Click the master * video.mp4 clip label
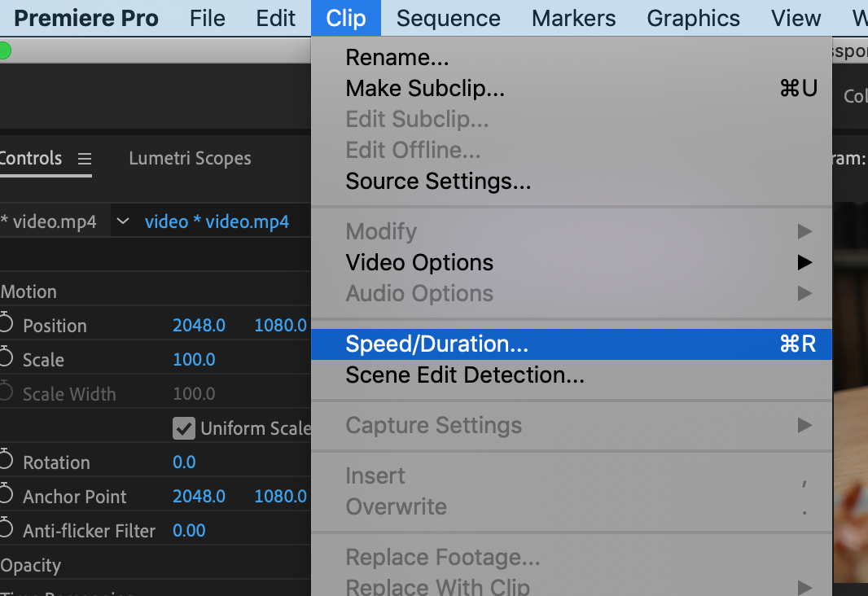 coord(49,222)
